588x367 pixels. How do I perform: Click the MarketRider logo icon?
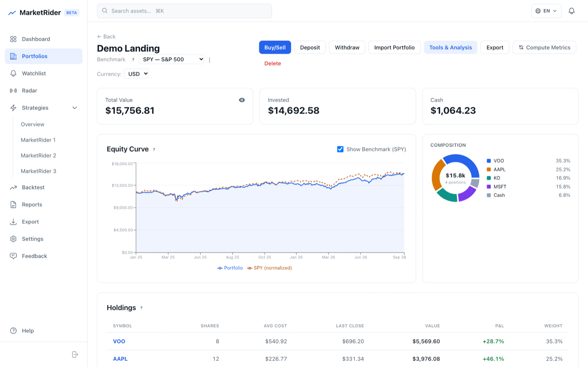[12, 13]
